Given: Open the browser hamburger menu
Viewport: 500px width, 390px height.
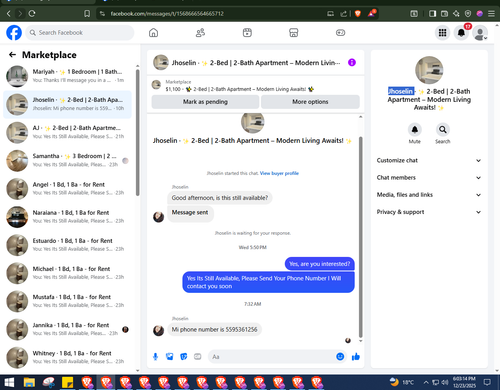Looking at the screenshot, I should (x=491, y=14).
